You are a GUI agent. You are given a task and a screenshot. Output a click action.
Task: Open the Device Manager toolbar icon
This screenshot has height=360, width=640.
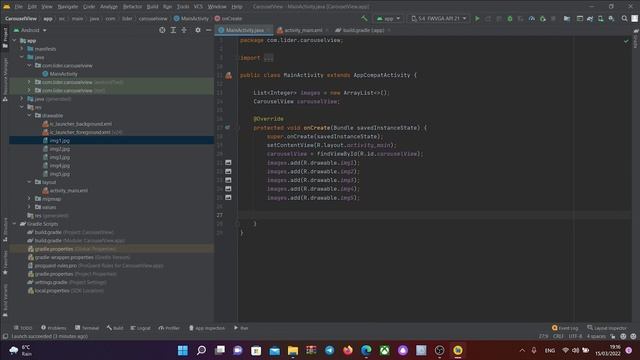(x=600, y=18)
